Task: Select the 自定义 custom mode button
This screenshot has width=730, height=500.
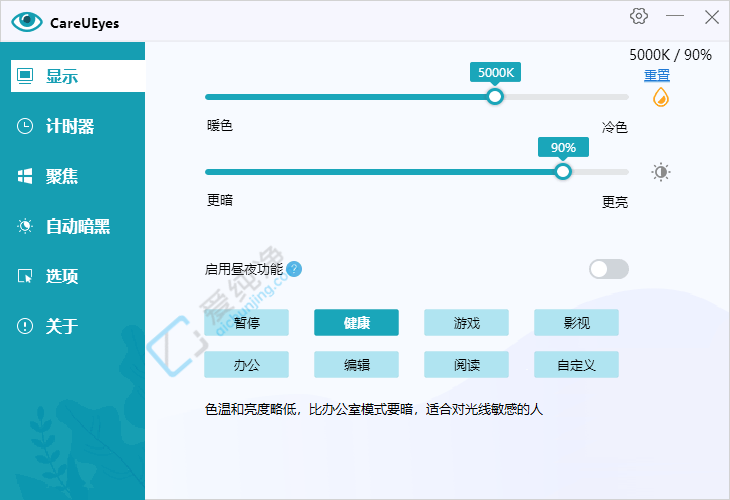Action: 576,365
